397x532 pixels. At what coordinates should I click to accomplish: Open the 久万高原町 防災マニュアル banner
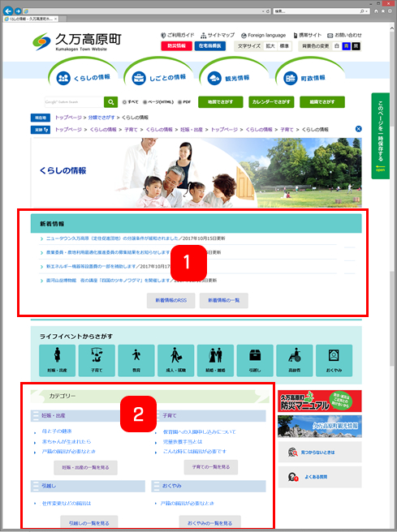(x=320, y=401)
